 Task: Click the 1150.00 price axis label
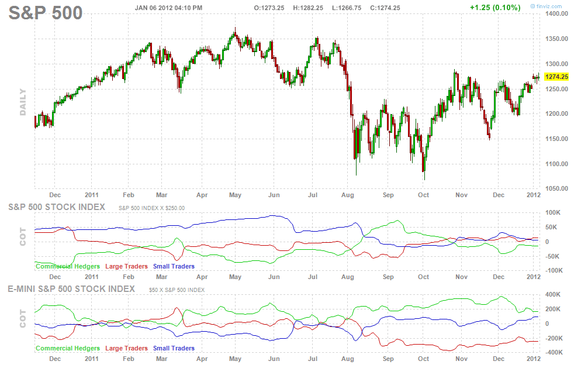pyautogui.click(x=556, y=139)
